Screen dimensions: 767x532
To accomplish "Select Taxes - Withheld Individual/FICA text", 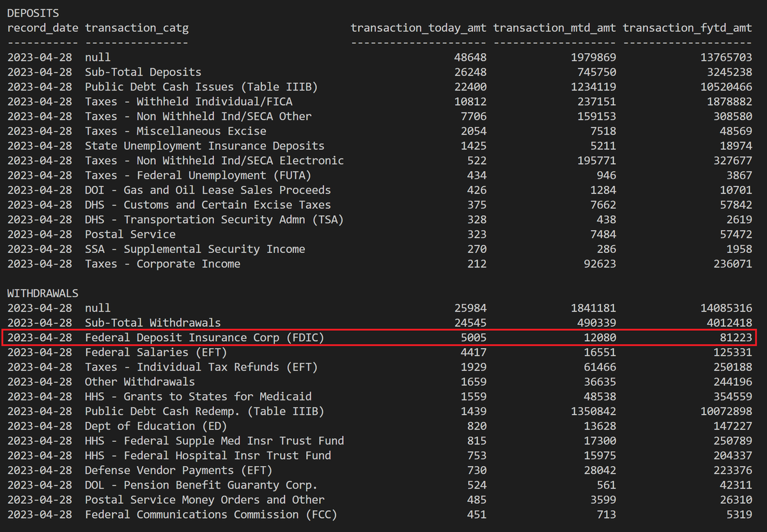I will point(188,102).
